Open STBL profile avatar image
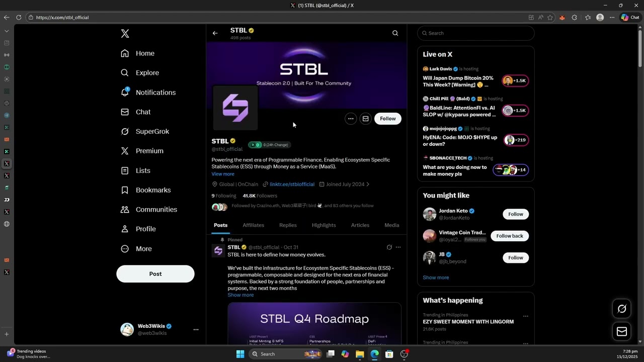Screen dimensions: 644x362 235,108
